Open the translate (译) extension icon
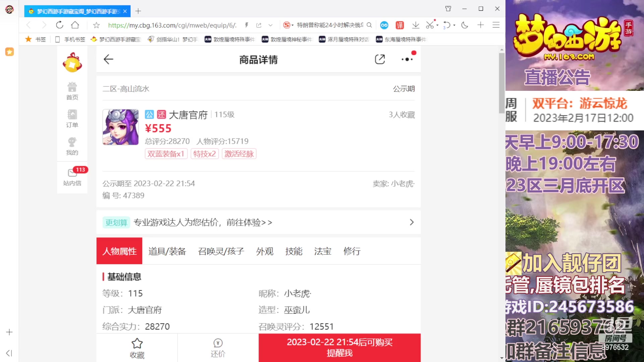 click(x=400, y=25)
